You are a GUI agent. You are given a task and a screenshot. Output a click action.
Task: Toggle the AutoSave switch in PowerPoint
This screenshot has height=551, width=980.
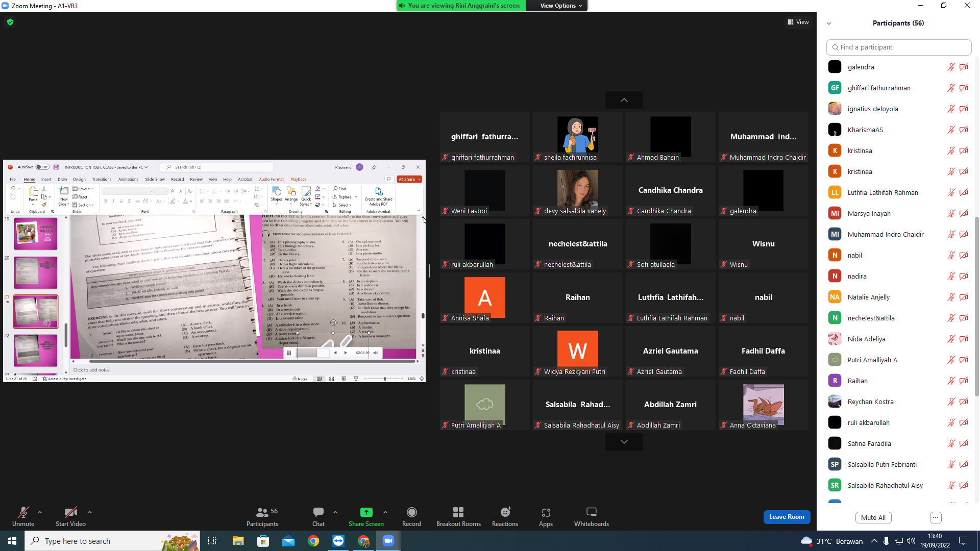(42, 167)
